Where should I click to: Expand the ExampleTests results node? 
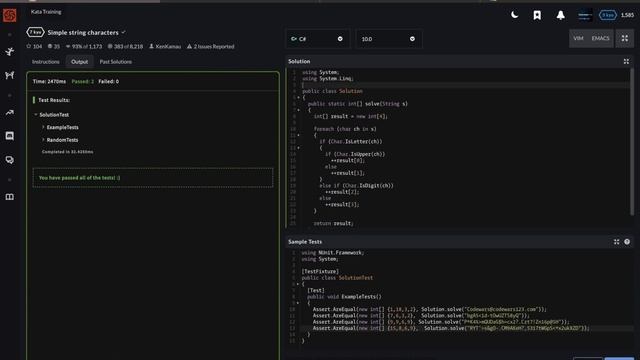(43, 127)
